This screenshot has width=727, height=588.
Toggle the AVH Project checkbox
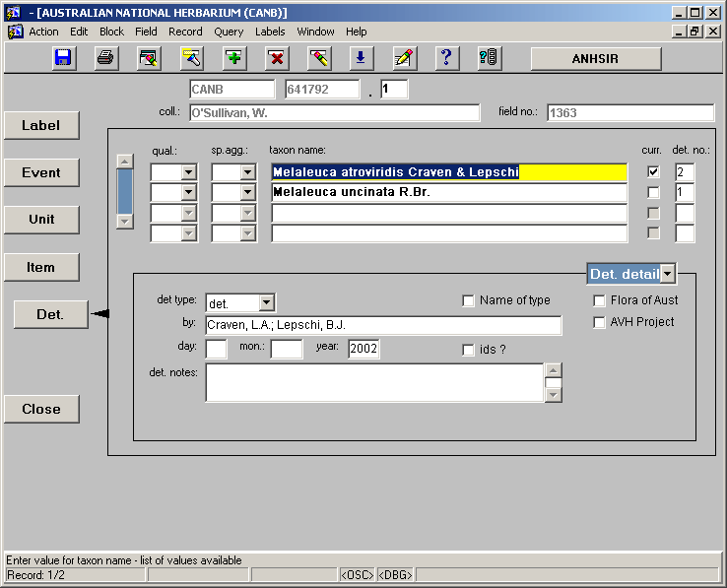(600, 322)
